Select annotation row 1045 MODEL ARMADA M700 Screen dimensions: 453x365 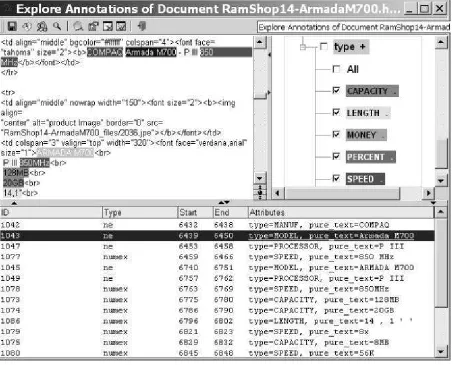coord(217,268)
